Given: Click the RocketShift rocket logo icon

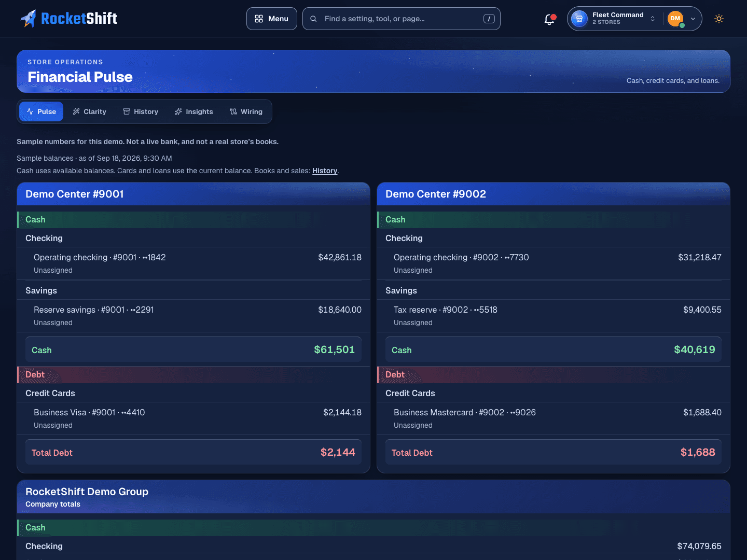Looking at the screenshot, I should click(29, 19).
